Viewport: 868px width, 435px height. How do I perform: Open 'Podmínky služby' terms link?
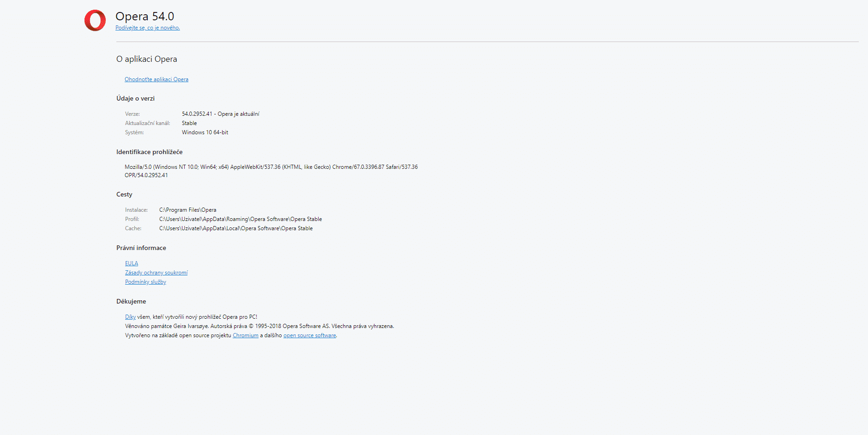coord(145,282)
